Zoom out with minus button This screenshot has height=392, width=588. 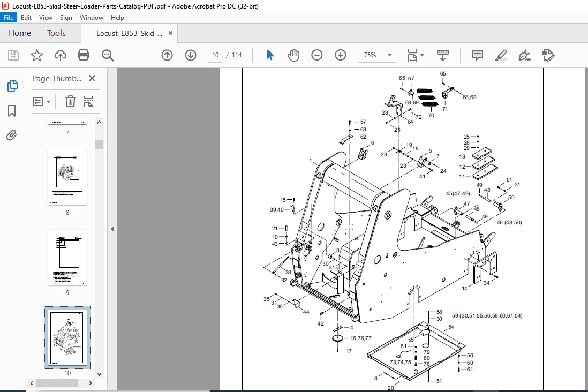point(317,55)
